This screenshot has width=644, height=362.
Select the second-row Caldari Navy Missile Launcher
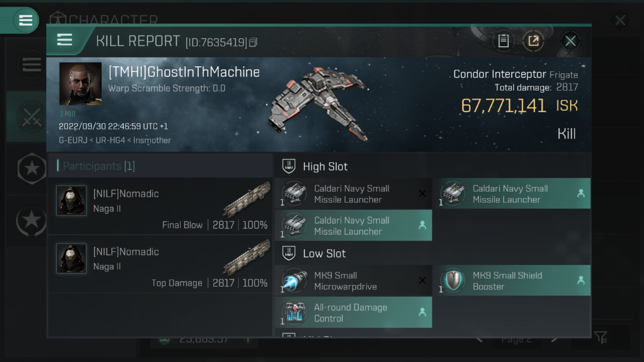pos(353,226)
